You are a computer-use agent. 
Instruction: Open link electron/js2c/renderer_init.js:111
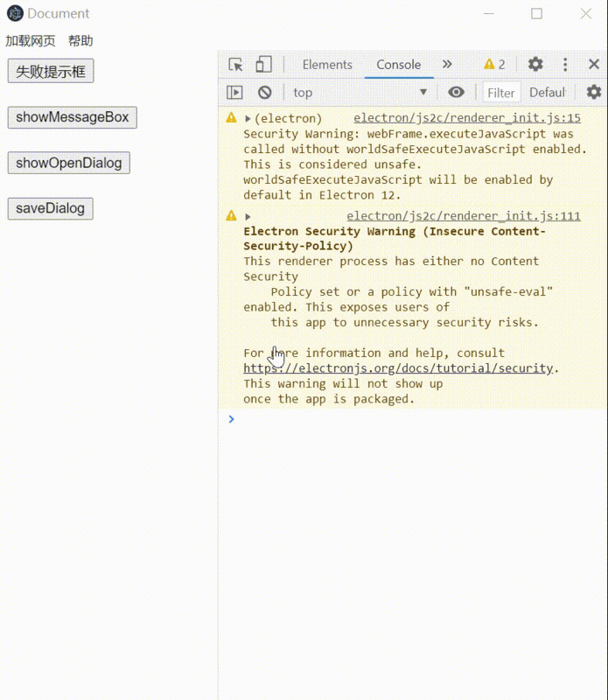tap(464, 216)
